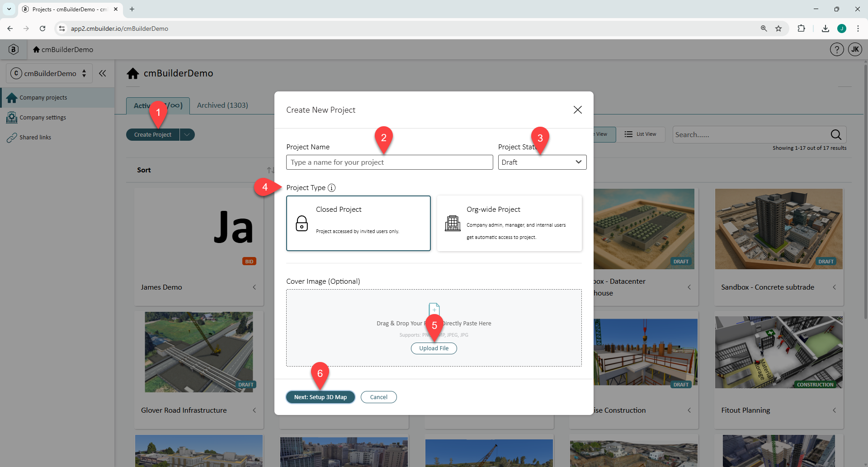
Task: Open the Fitout Planning thumbnail
Action: click(778, 352)
